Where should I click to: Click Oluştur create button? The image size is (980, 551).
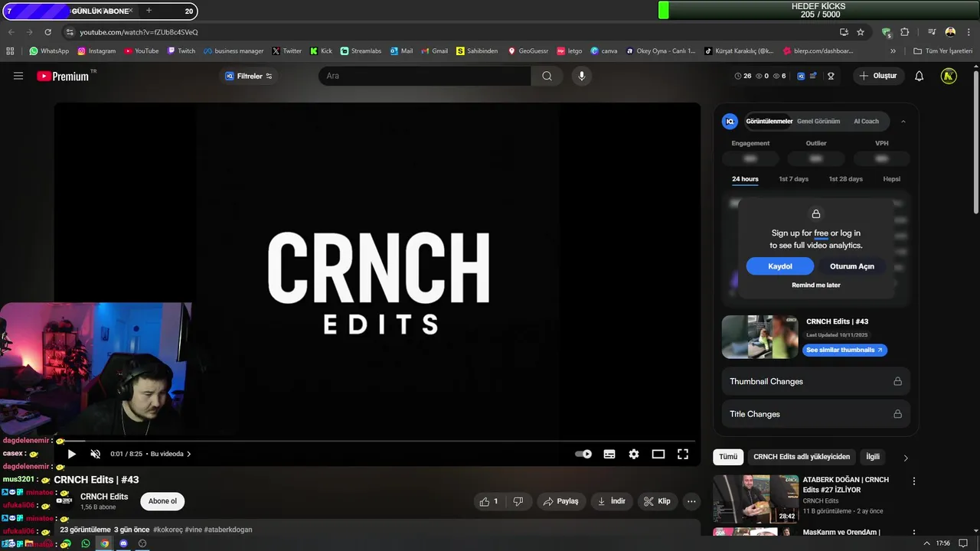coord(877,76)
